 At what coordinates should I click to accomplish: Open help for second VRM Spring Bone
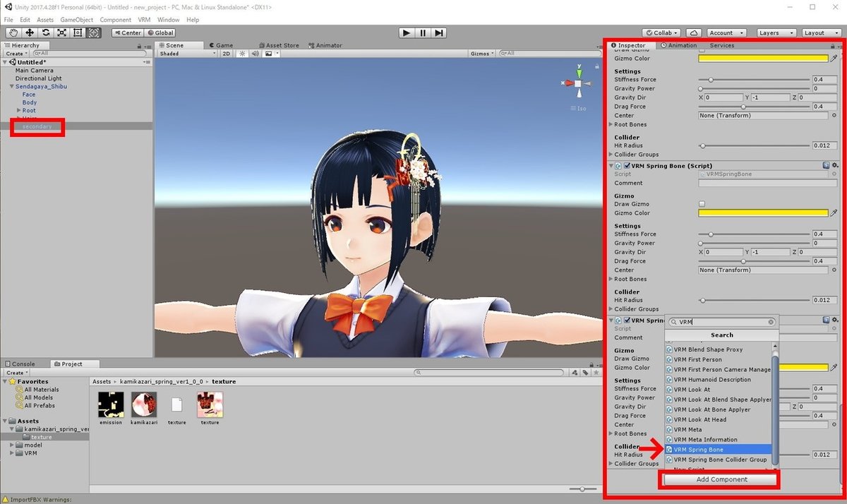(x=826, y=164)
